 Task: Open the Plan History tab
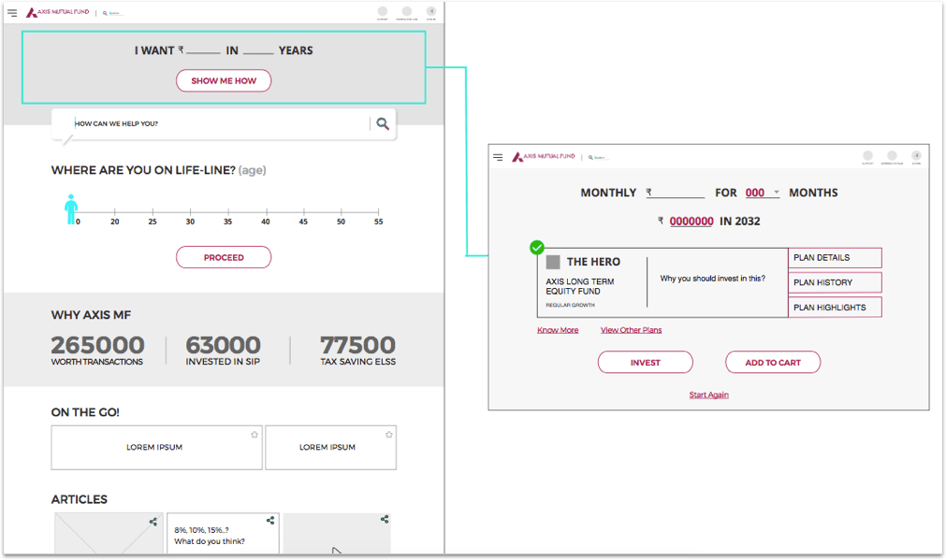tap(835, 282)
